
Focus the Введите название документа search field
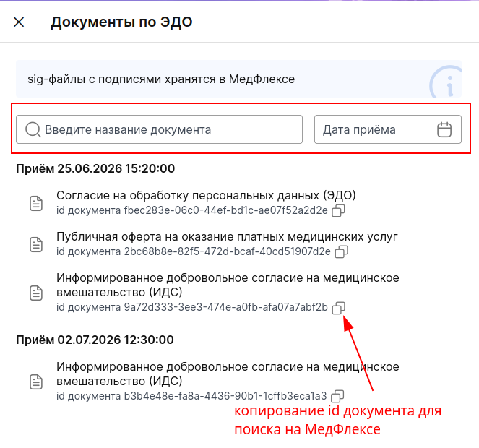159,129
